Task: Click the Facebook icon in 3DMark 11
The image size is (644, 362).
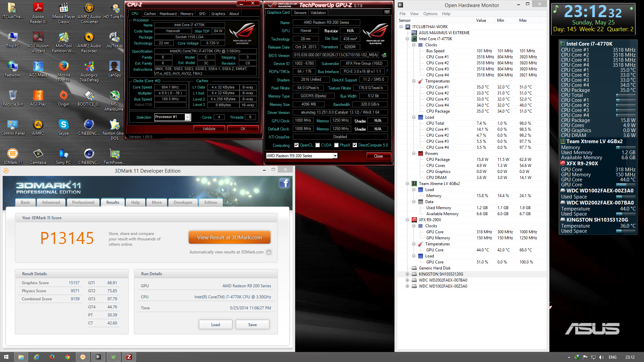Action: (284, 183)
